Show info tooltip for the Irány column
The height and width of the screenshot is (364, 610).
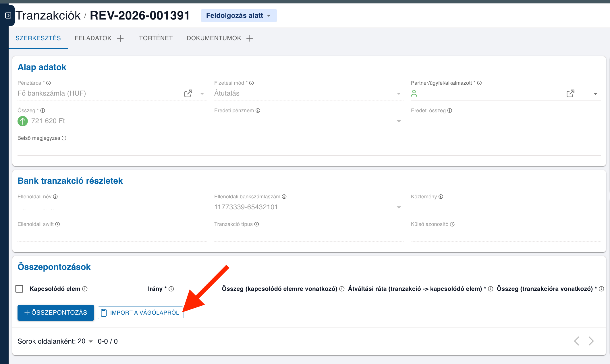pos(171,289)
